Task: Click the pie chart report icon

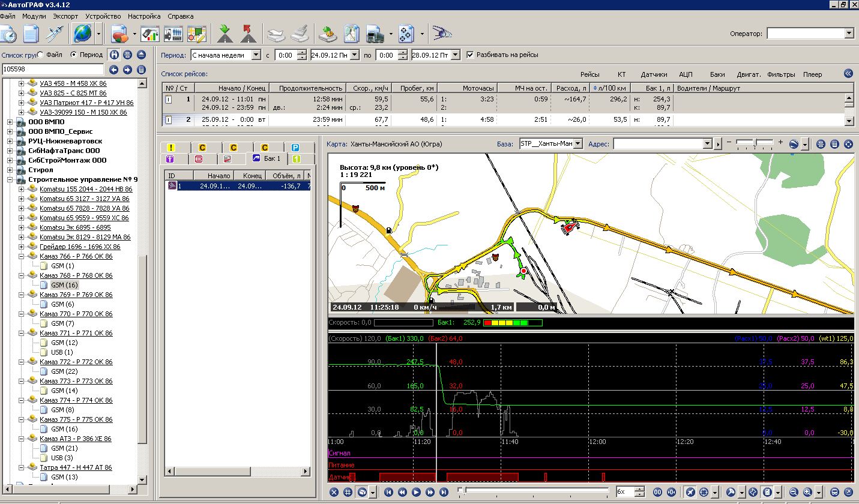Action: (120, 34)
